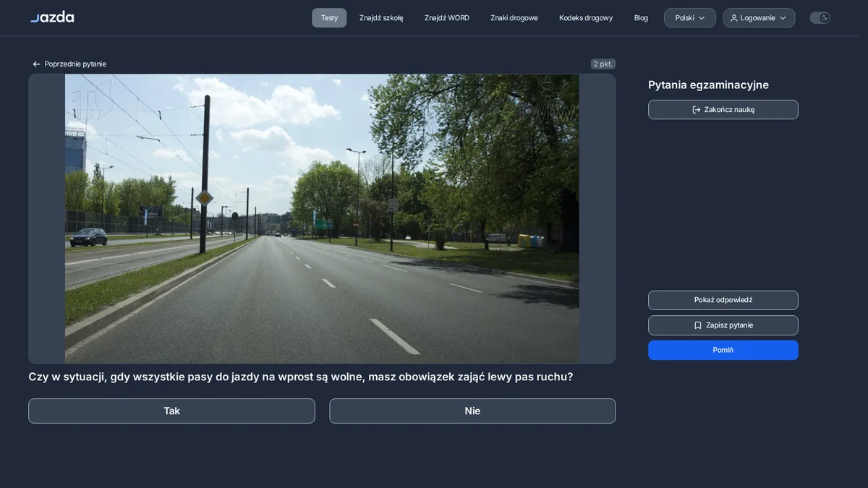Click the bookmark icon in Zapisz pytanie
Screen dimensions: 868x488
tap(698, 325)
